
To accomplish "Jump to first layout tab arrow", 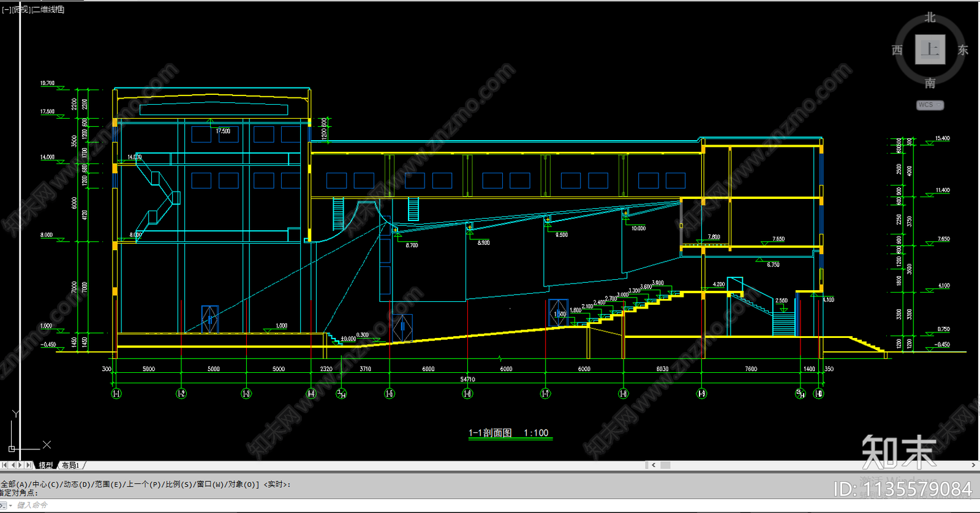I will coord(5,465).
